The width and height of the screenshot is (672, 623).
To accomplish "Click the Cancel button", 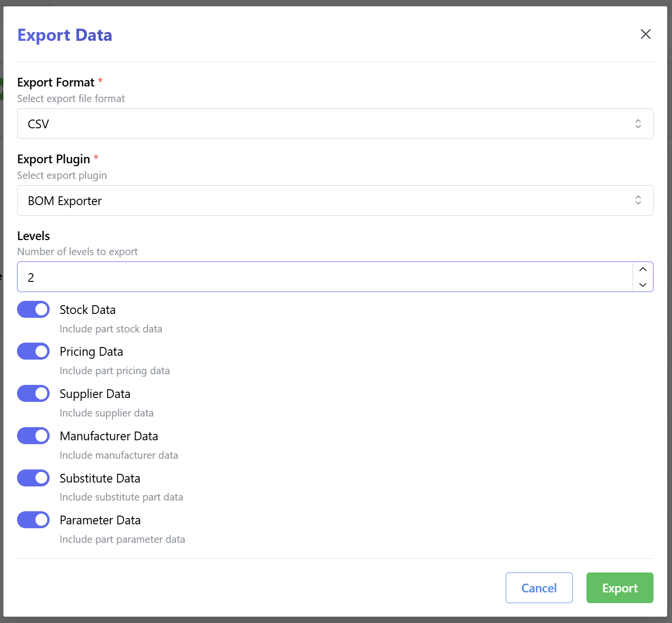I will click(539, 588).
